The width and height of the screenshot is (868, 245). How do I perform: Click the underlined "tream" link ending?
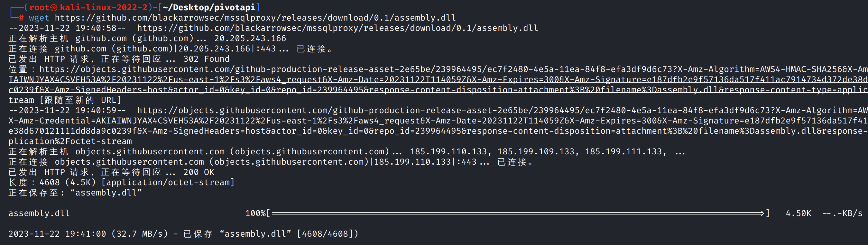(x=21, y=100)
